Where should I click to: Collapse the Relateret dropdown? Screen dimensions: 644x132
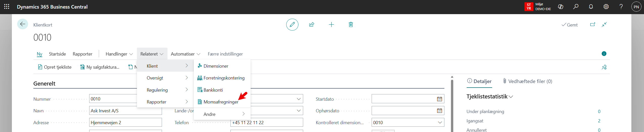152,54
